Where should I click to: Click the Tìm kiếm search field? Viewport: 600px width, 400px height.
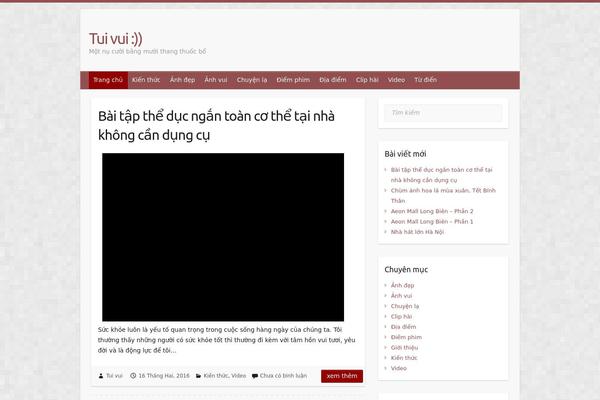click(x=443, y=113)
